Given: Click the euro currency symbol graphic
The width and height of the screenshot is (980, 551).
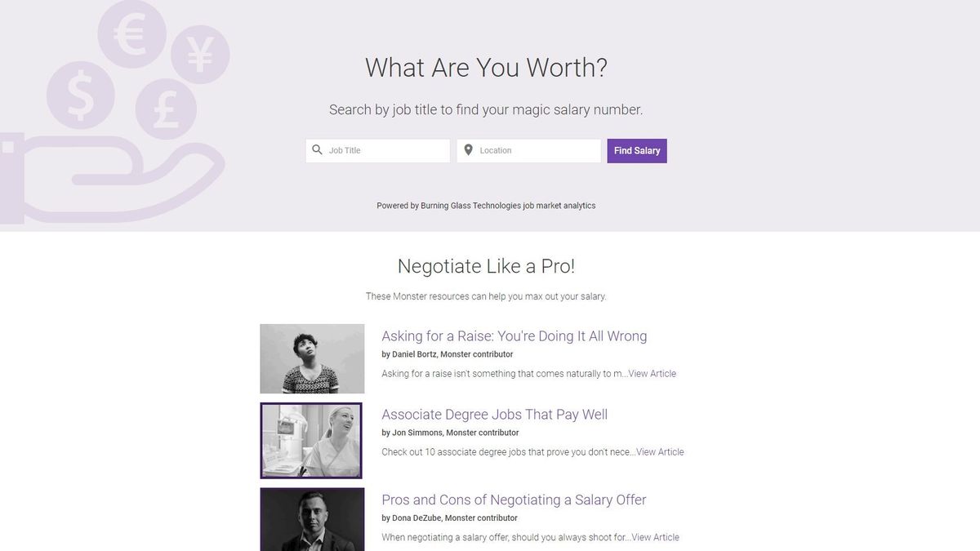Looking at the screenshot, I should pos(131,39).
